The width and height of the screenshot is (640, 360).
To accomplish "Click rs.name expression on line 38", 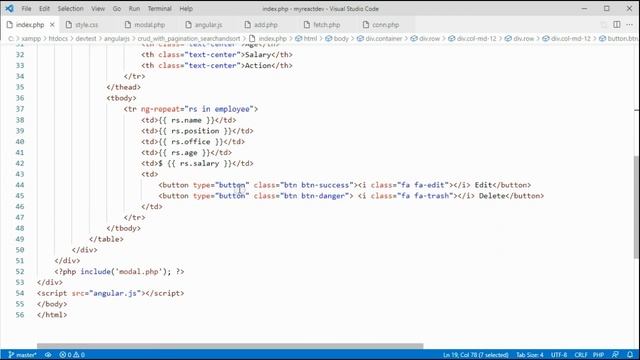I will point(186,120).
